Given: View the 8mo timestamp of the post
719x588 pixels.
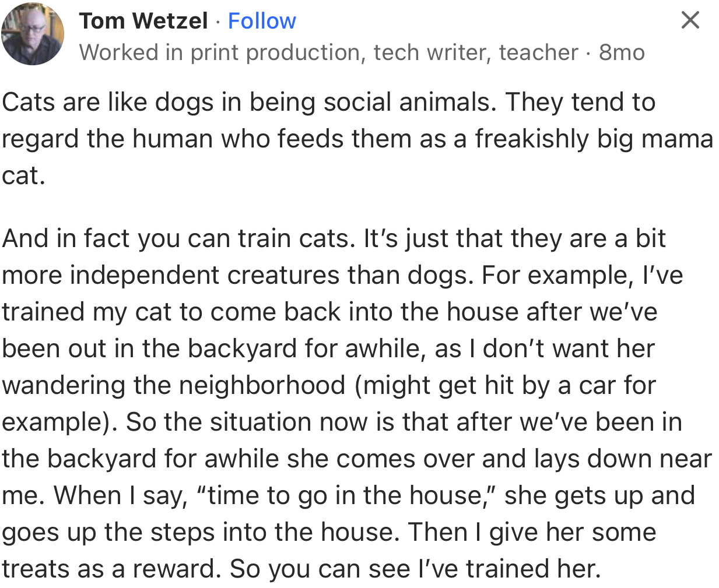Looking at the screenshot, I should click(x=621, y=52).
